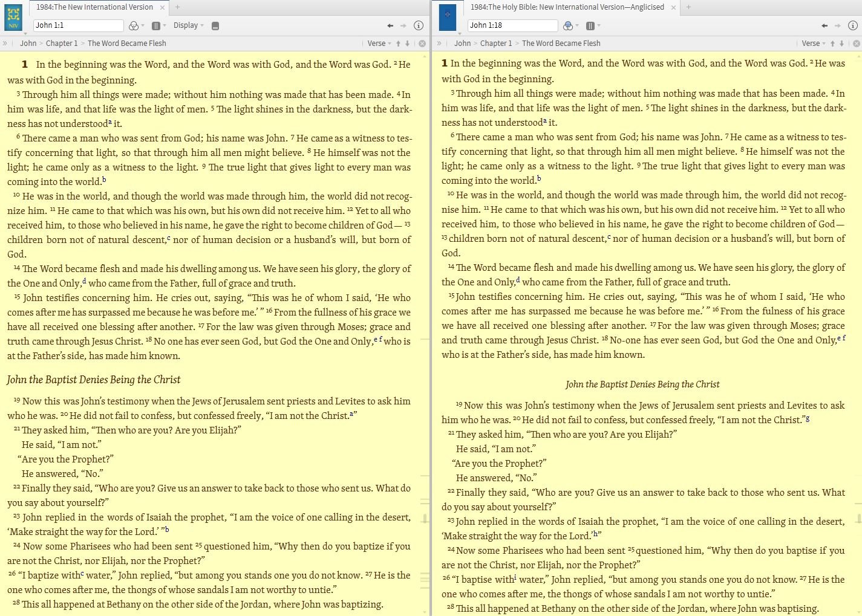Open the blue Anglicised Bible cover panel menu

(x=448, y=18)
